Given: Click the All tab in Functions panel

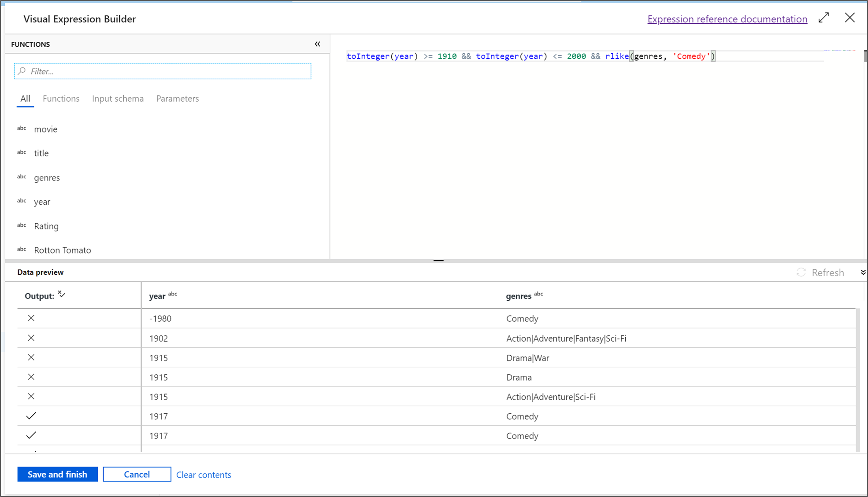Looking at the screenshot, I should pyautogui.click(x=25, y=98).
